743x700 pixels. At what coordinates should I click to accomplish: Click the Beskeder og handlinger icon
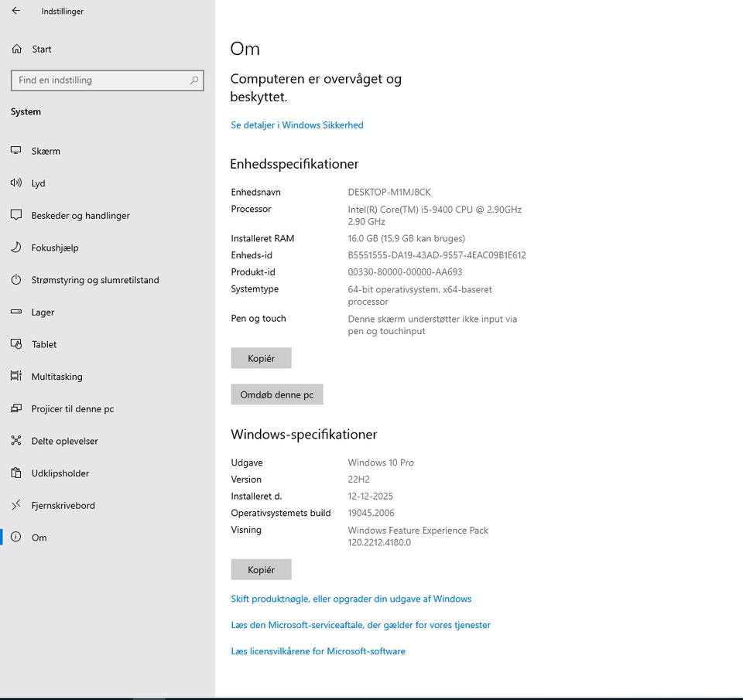16,215
